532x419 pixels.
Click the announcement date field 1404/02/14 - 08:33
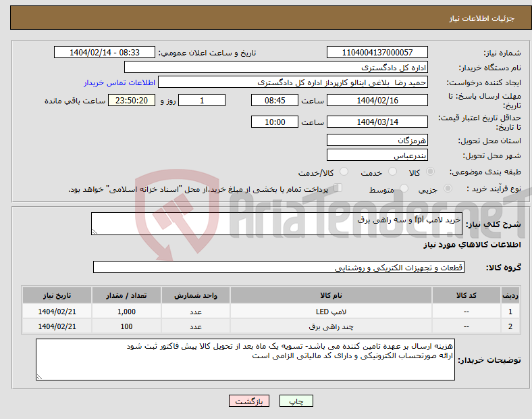105,52
